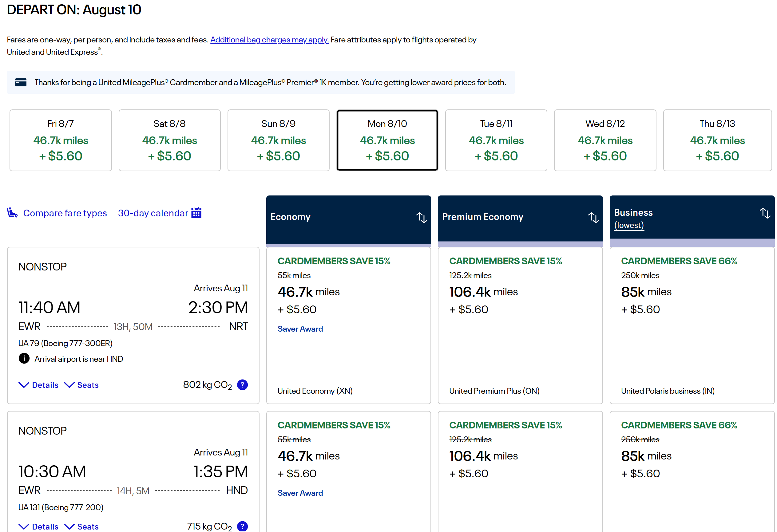Select the Tue 8/11 date tab
The height and width of the screenshot is (532, 777).
pyautogui.click(x=496, y=140)
